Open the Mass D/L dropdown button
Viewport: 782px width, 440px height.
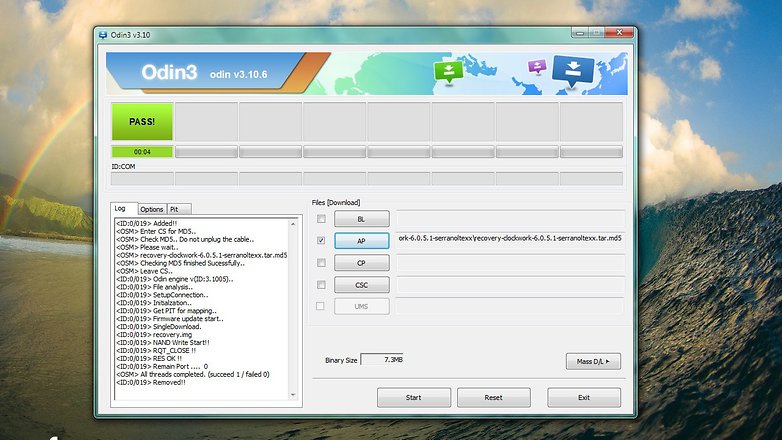point(593,361)
